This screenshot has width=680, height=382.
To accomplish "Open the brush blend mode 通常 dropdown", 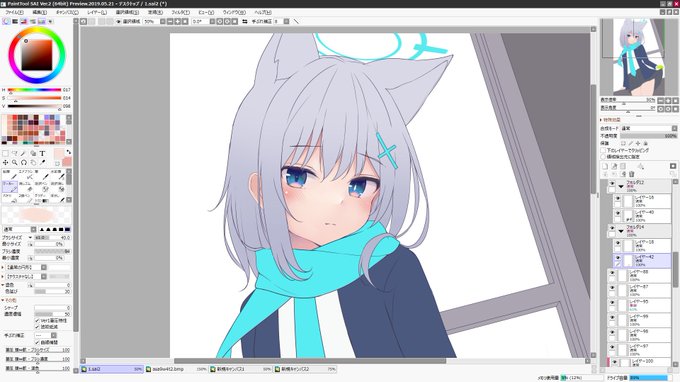I will [x=20, y=229].
